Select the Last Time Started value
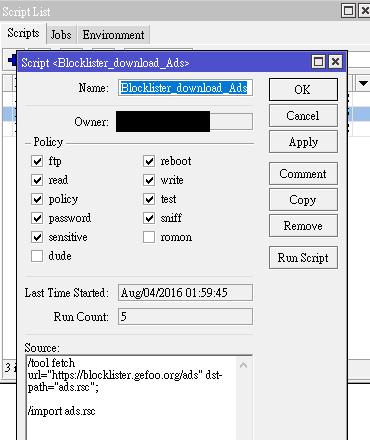Screen dimensions: 370x440 [185, 293]
